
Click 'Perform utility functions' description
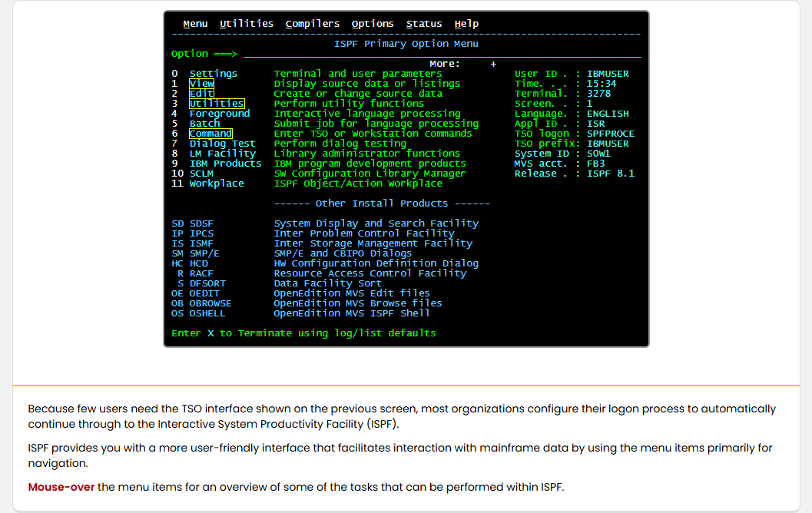[x=349, y=104]
